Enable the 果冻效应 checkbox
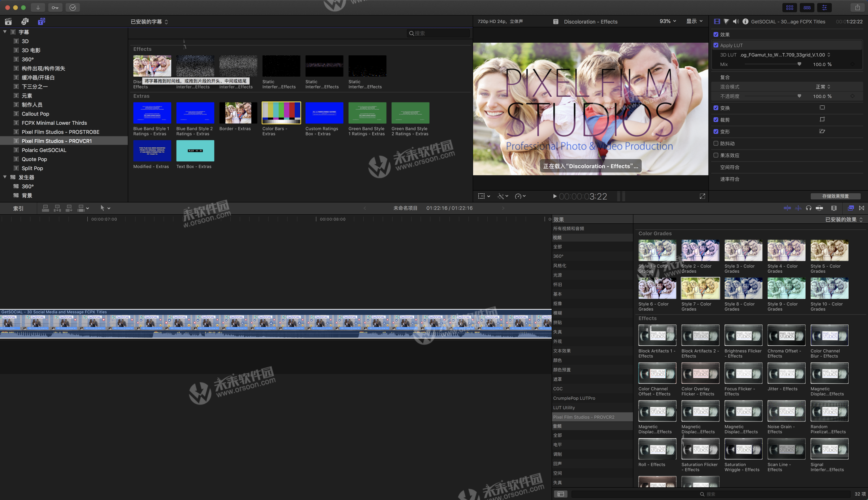 [x=716, y=155]
